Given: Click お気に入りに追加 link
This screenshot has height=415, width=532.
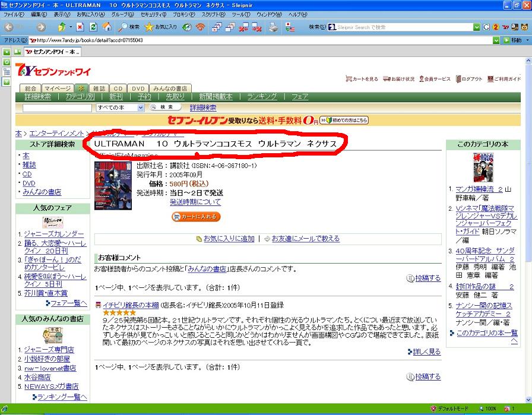Looking at the screenshot, I should click(229, 239).
